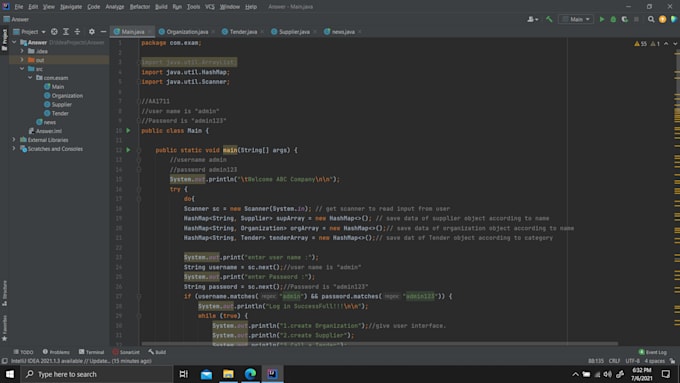
Task: Open the Structure tool window stripe button
Action: point(4,293)
